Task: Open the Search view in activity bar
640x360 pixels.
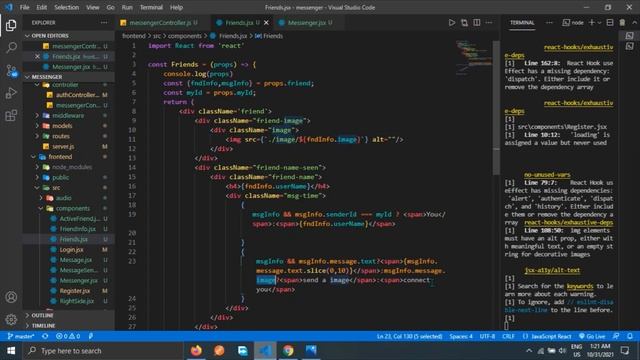Action: click(x=11, y=48)
